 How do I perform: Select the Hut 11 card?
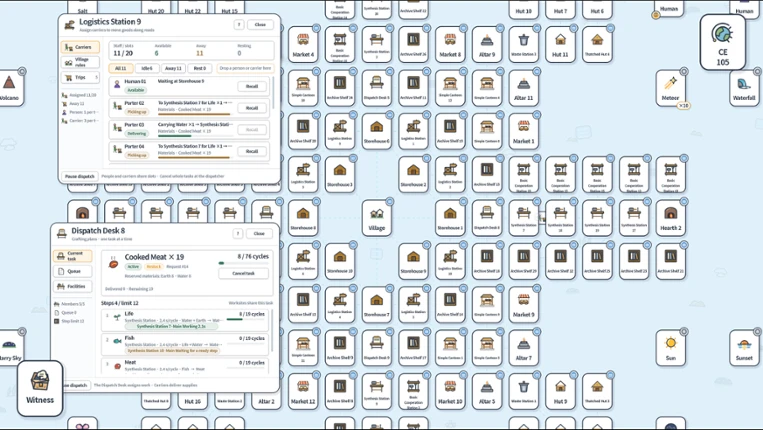(560, 44)
